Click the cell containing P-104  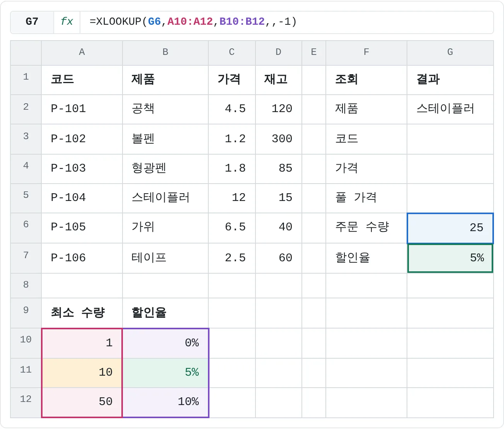82,198
